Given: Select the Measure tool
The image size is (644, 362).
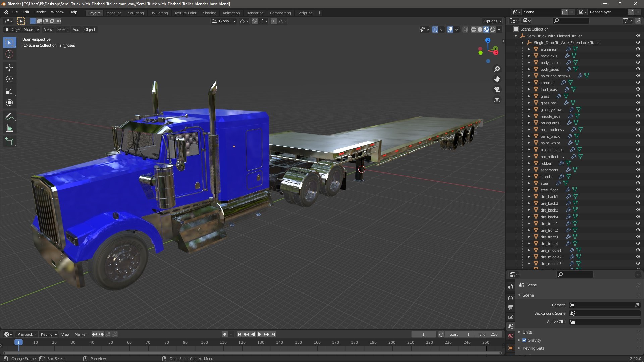Looking at the screenshot, I should tap(9, 128).
